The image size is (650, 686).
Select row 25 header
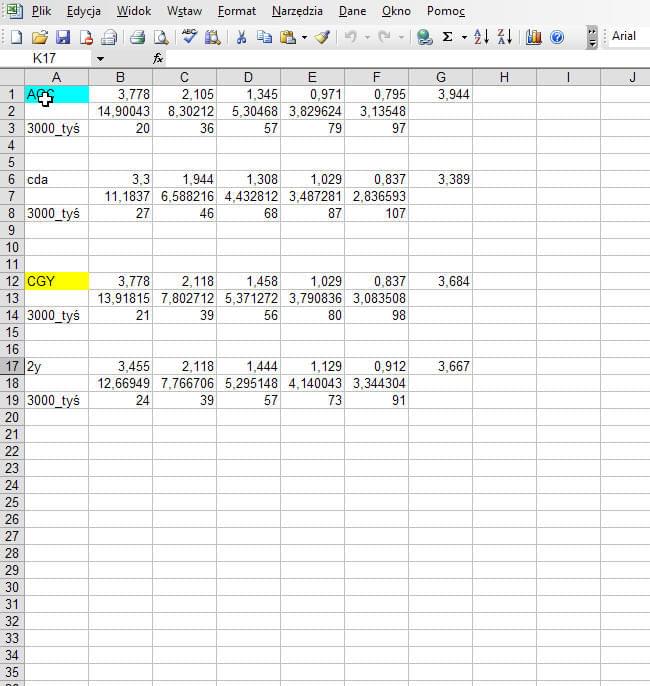click(12, 502)
